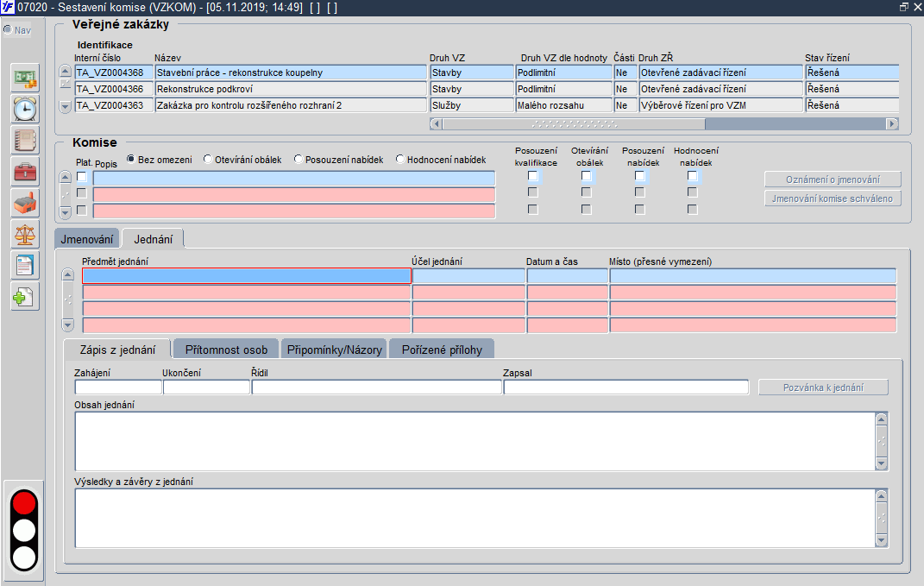This screenshot has width=924, height=586.
Task: Toggle the Nav radio button
Action: click(8, 29)
